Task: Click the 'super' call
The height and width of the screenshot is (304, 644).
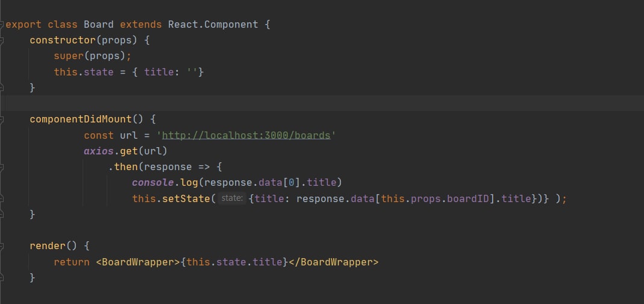Action: point(69,56)
